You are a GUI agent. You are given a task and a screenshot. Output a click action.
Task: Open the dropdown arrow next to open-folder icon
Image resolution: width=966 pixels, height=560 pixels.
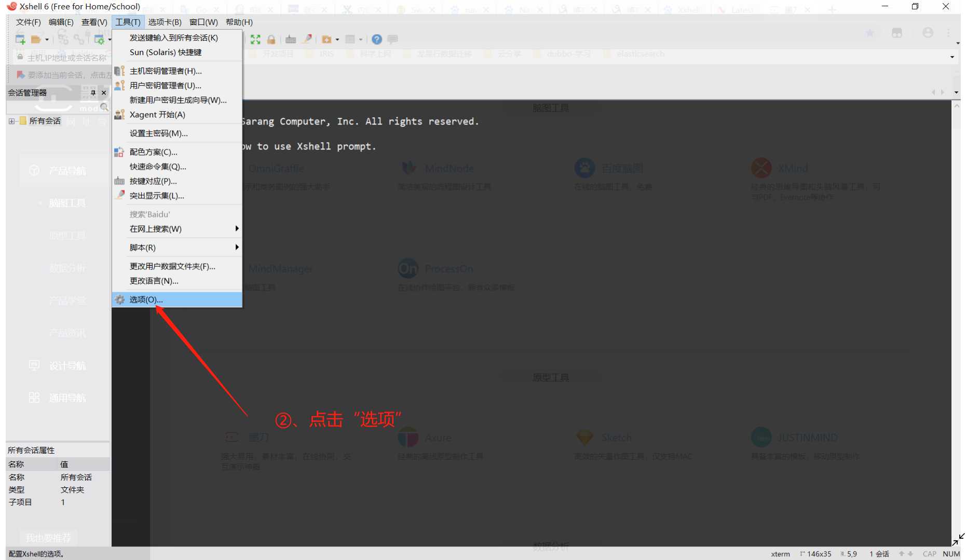[x=47, y=39]
